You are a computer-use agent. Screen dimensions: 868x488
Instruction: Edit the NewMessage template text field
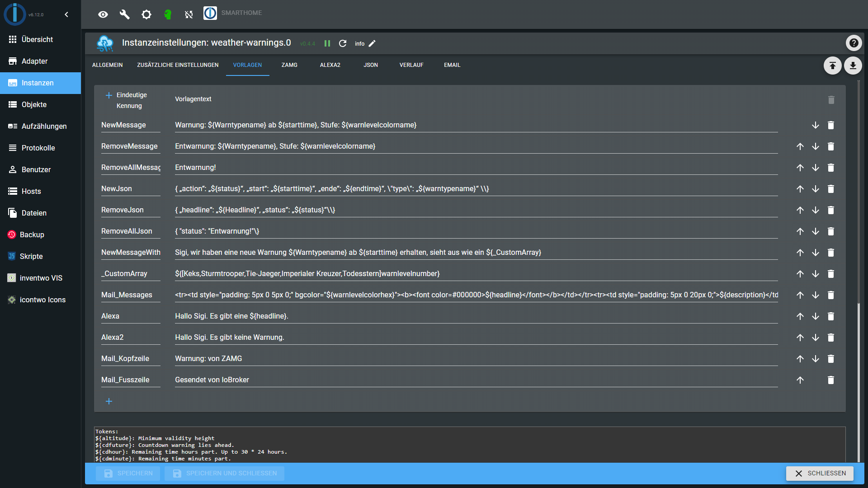point(476,125)
